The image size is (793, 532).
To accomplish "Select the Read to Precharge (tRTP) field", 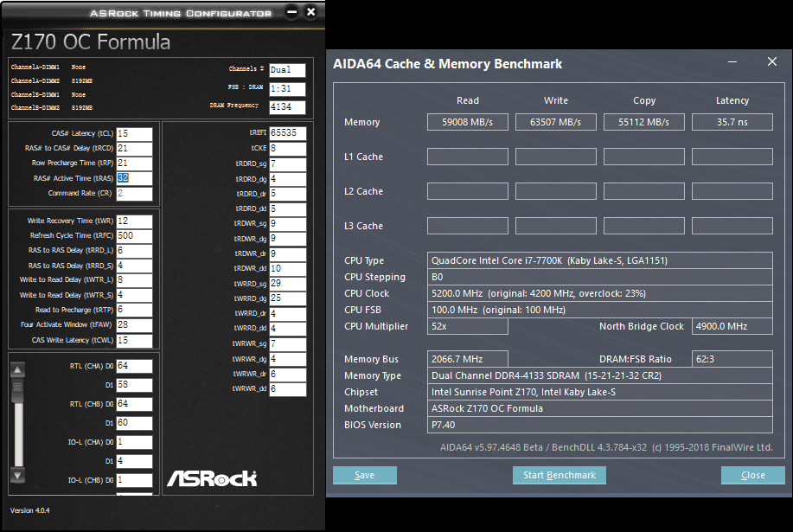I will [x=134, y=310].
